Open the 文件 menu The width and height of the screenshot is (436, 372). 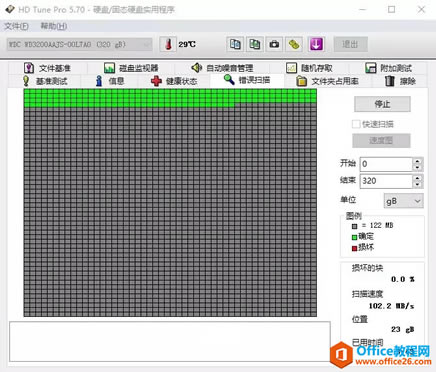[16, 26]
